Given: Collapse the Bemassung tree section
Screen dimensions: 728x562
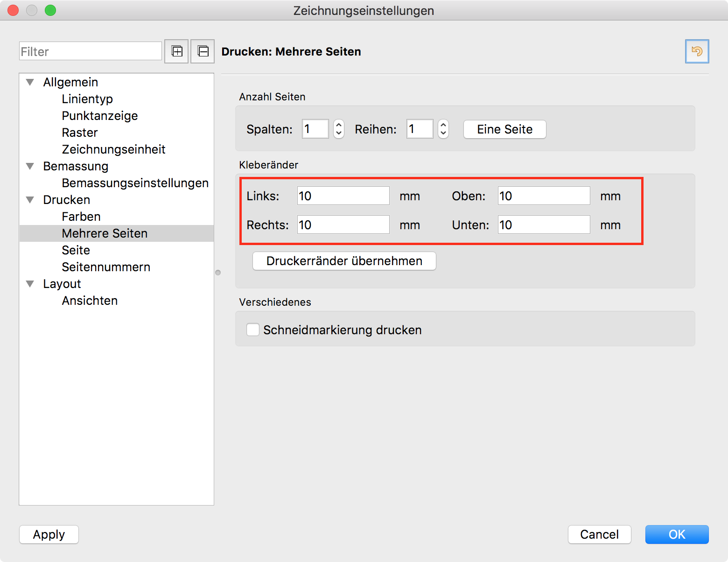Looking at the screenshot, I should (30, 166).
